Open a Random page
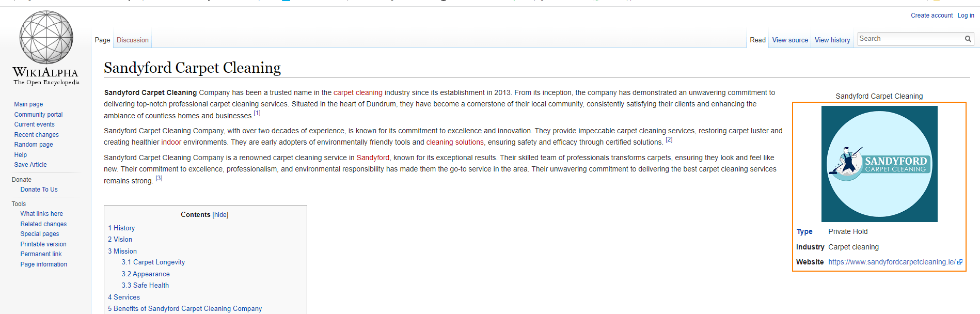The image size is (980, 314). coord(34,145)
